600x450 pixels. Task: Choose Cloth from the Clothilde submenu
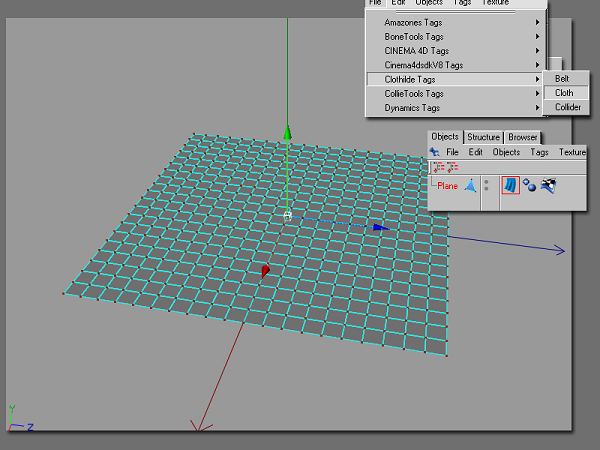pos(566,93)
